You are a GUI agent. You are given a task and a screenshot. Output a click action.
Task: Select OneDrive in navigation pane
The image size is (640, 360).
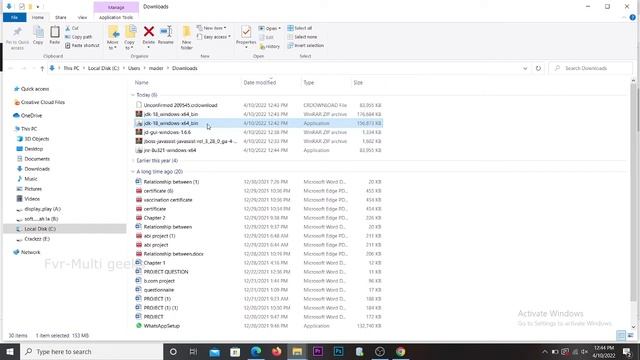pos(28,116)
